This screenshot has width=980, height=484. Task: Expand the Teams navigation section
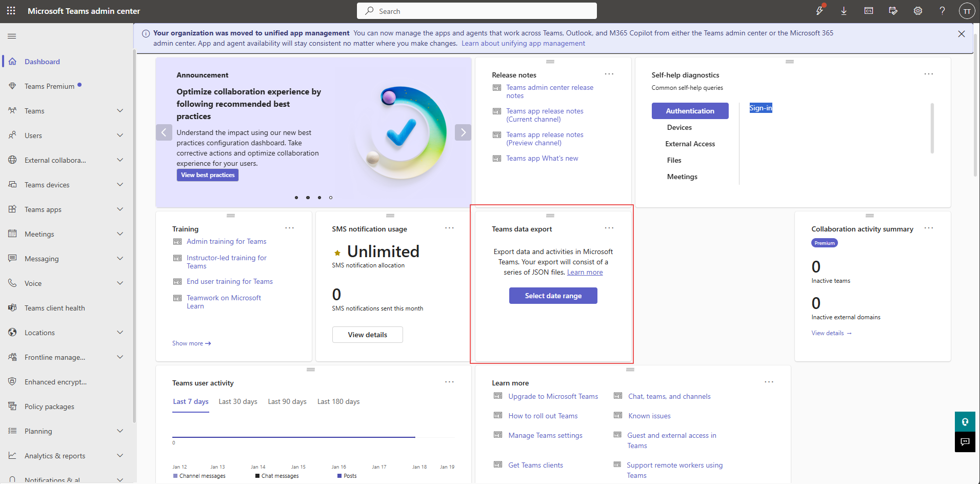coord(120,111)
